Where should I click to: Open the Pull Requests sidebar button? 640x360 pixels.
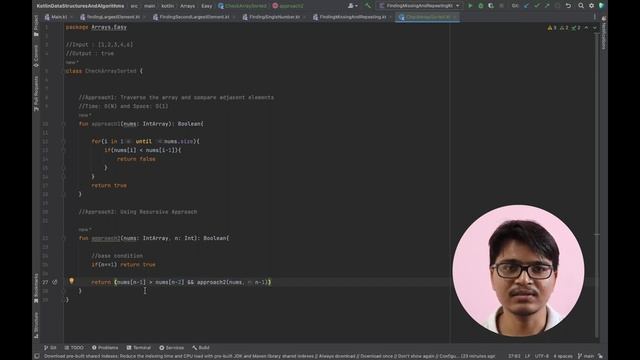pyautogui.click(x=36, y=94)
